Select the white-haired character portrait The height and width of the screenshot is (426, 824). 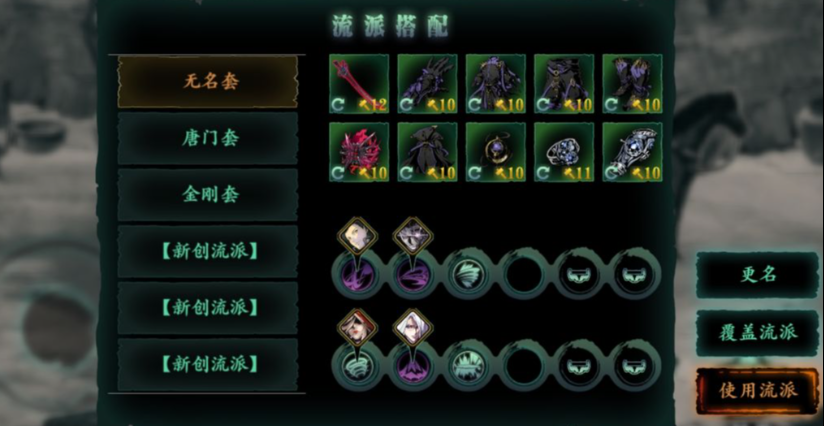(x=413, y=328)
